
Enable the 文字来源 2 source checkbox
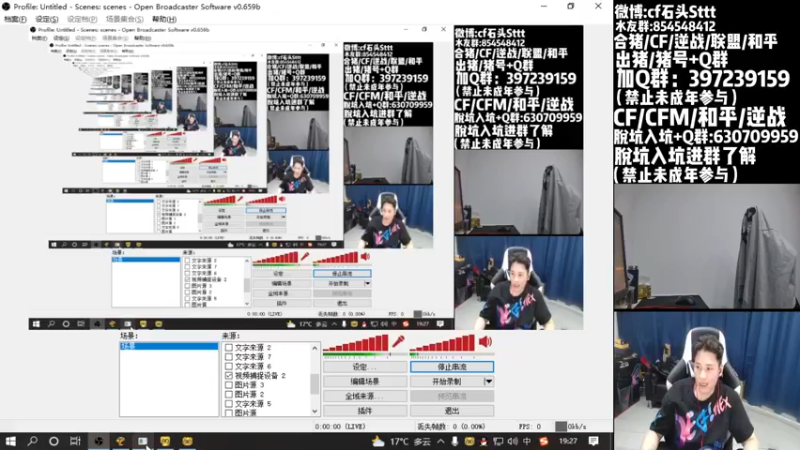point(229,347)
